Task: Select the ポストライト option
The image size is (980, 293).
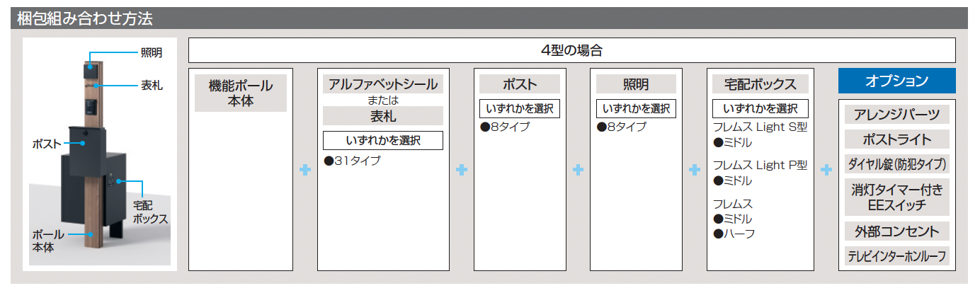Action: (x=897, y=139)
